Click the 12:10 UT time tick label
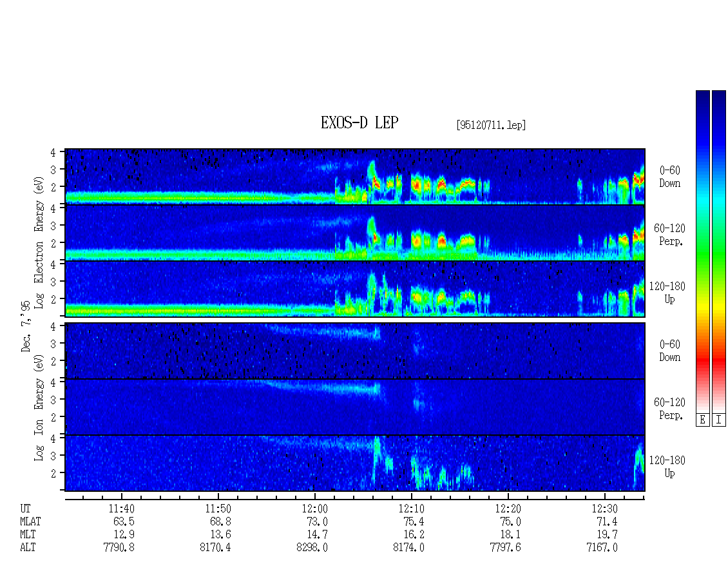The image size is (728, 564). click(x=412, y=509)
